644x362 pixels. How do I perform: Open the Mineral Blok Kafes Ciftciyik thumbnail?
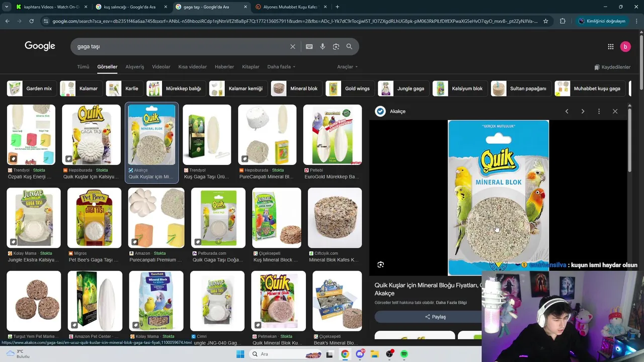(x=335, y=218)
